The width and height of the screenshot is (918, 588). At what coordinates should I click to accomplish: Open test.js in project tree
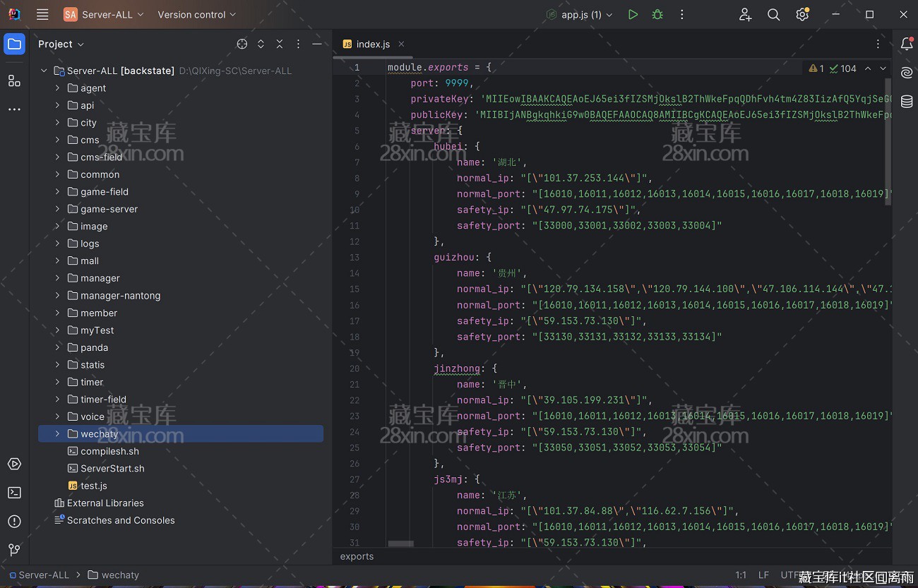coord(93,486)
